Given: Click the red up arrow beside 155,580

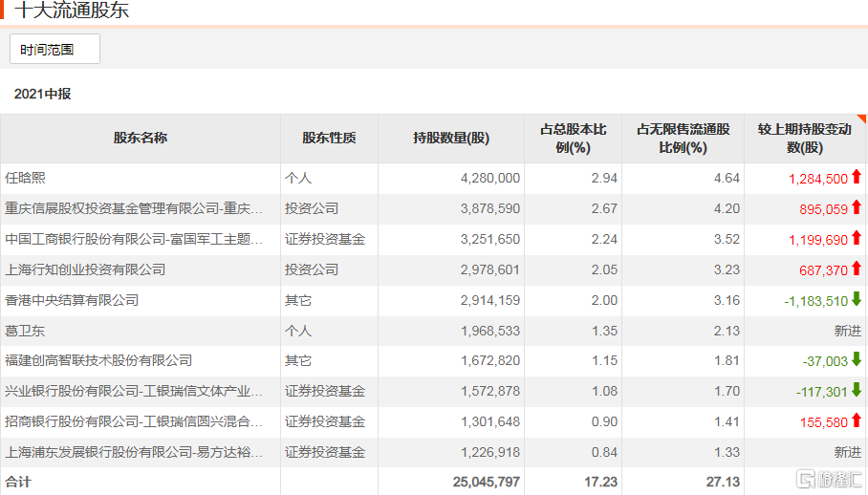Looking at the screenshot, I should click(x=857, y=420).
